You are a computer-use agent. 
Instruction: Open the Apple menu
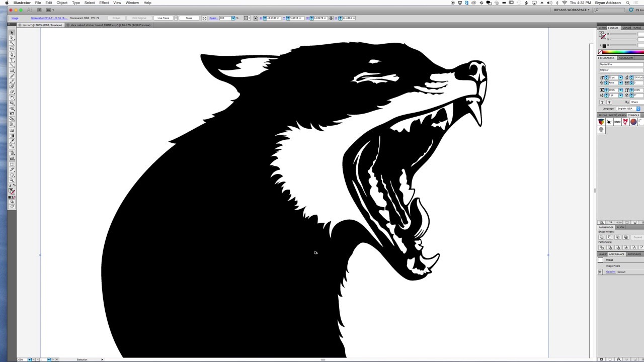7,3
